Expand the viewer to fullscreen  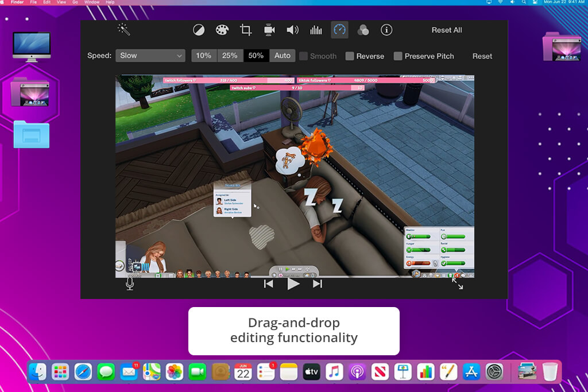coord(457,284)
